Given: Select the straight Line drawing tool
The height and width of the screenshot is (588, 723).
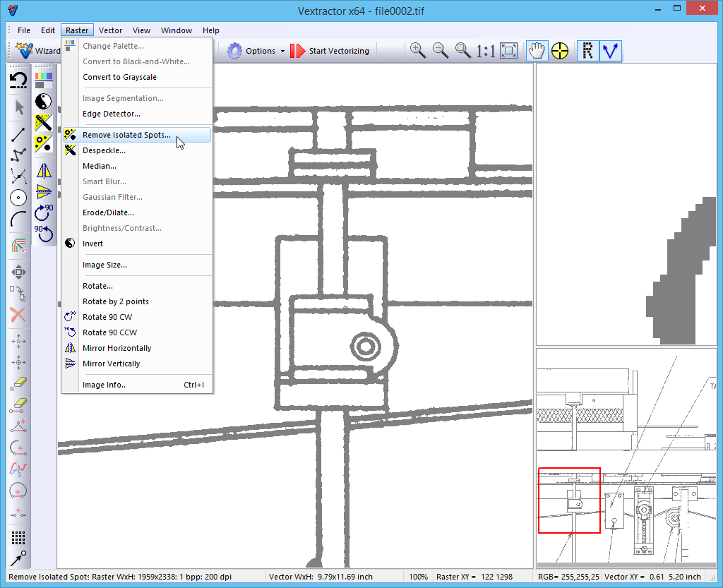Looking at the screenshot, I should point(18,135).
